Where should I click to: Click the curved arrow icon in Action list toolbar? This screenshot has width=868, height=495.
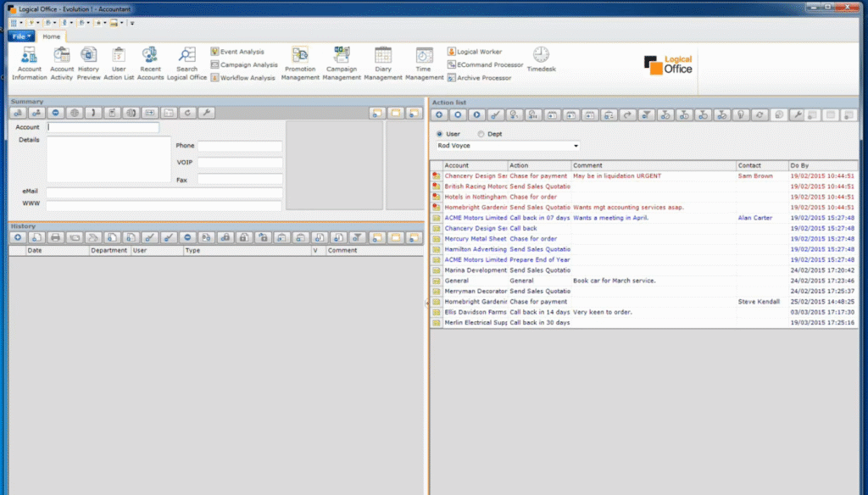627,115
